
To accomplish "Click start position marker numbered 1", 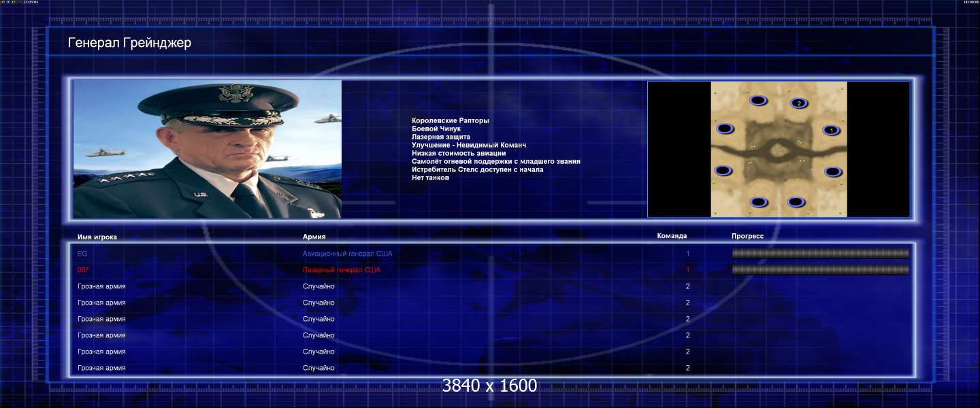I will 830,130.
